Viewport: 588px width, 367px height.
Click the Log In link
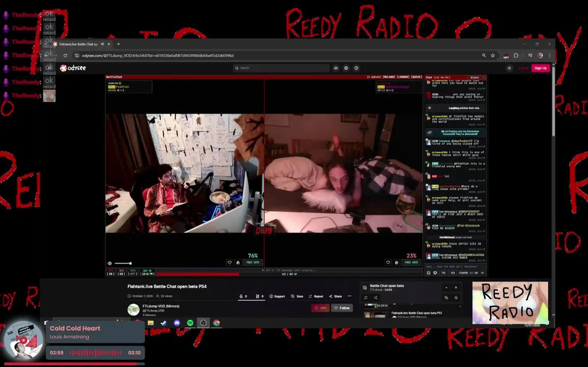pos(523,68)
